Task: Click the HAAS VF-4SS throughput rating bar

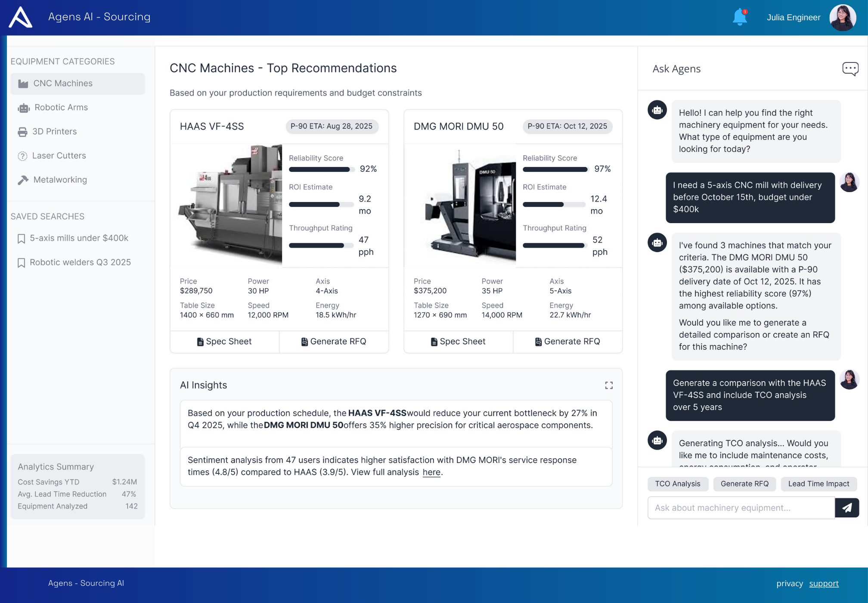Action: pos(321,246)
